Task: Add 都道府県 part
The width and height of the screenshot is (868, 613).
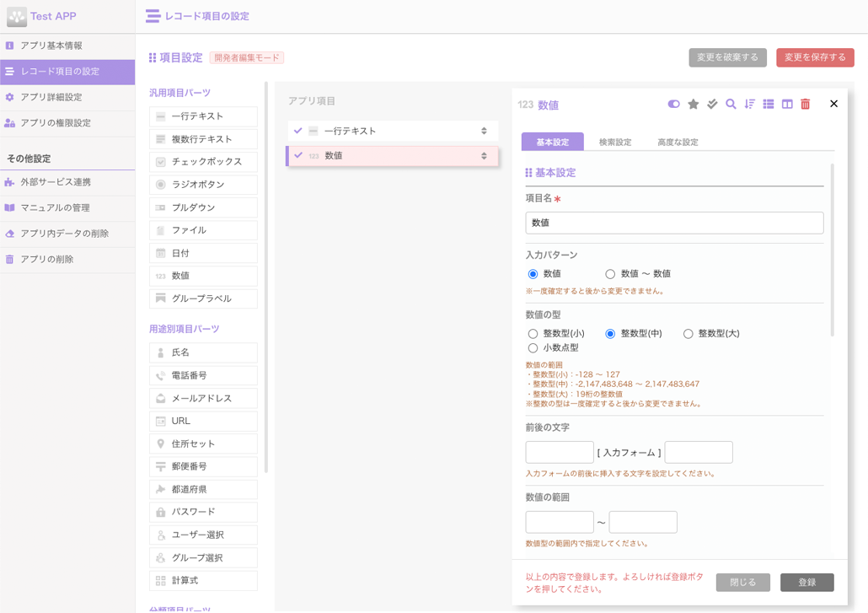Action: 203,490
